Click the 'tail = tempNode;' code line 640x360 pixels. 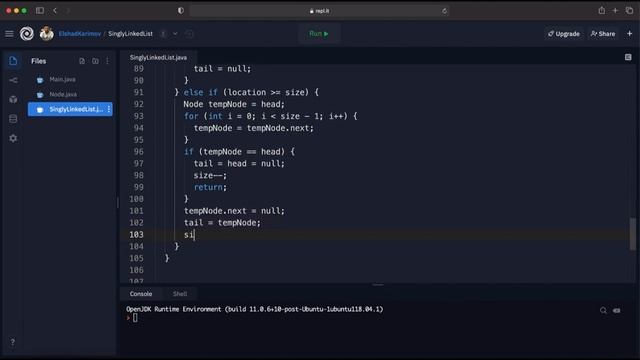222,223
